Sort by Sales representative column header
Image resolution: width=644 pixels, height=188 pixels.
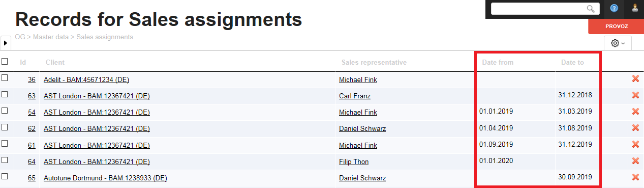click(x=374, y=63)
